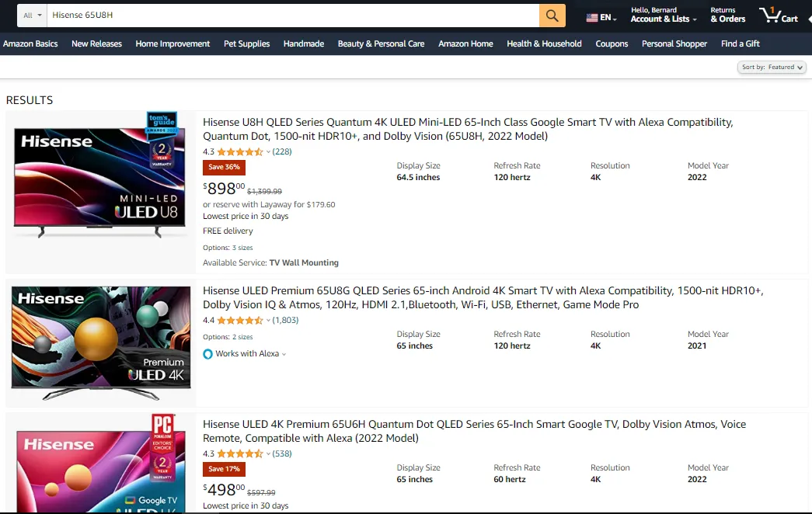Open Beauty & Personal Care category

coord(382,44)
